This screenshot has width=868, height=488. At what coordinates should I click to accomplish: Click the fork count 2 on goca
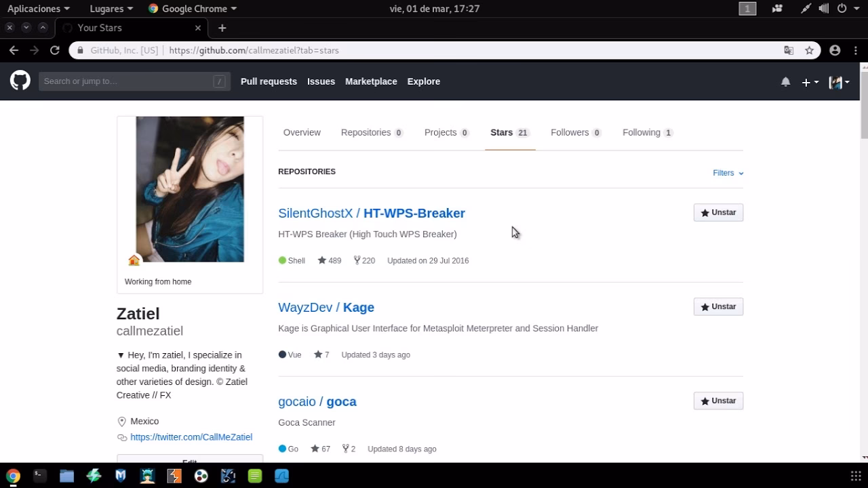coord(349,449)
